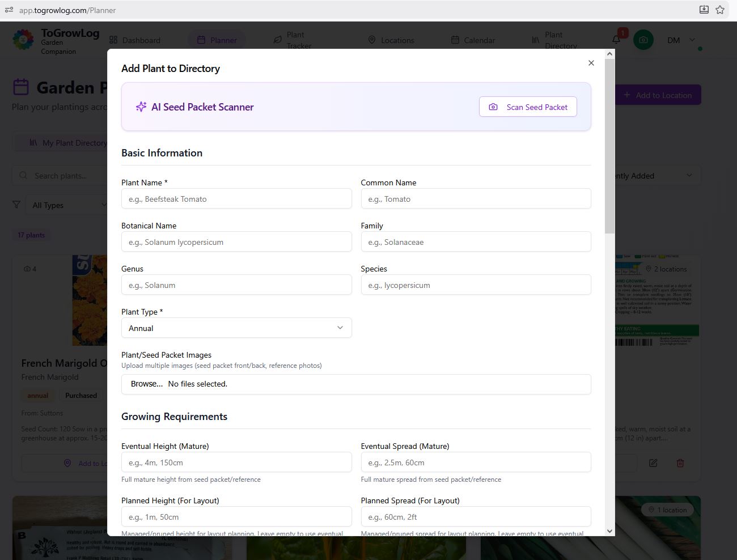Click the dialog vertical scrollbar thumb
This screenshot has width=737, height=560.
click(x=609, y=146)
